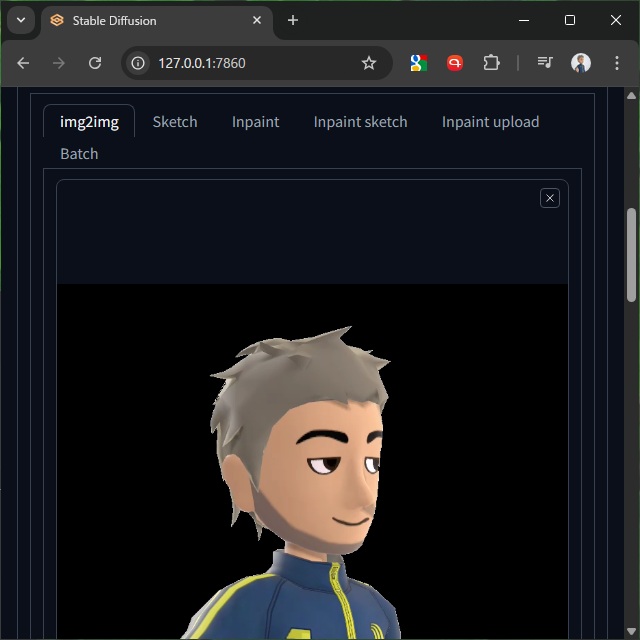This screenshot has height=640, width=640.
Task: Reload the Stable Diffusion page
Action: pos(95,63)
